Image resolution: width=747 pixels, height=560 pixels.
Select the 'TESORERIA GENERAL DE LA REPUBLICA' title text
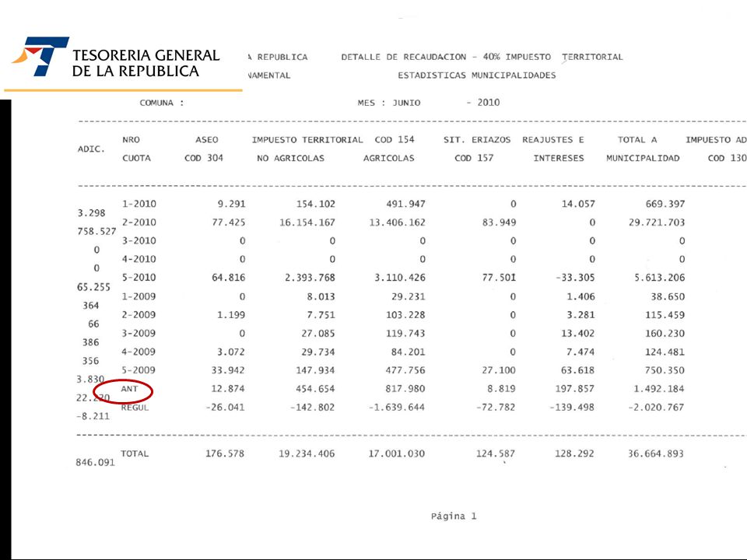click(146, 63)
